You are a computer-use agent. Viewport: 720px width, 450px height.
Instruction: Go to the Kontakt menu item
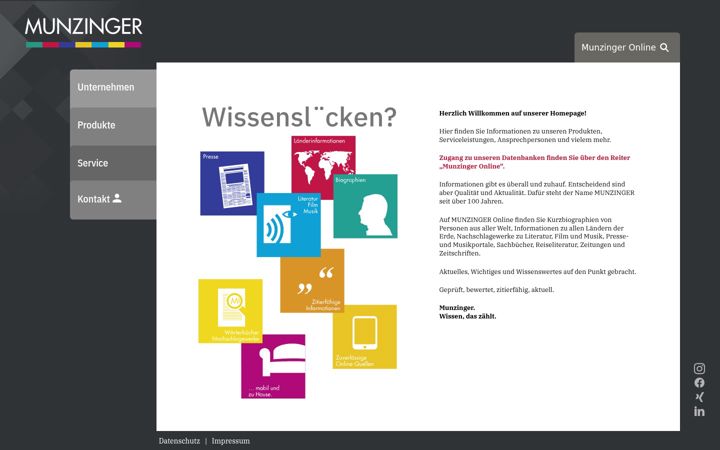coord(113,199)
